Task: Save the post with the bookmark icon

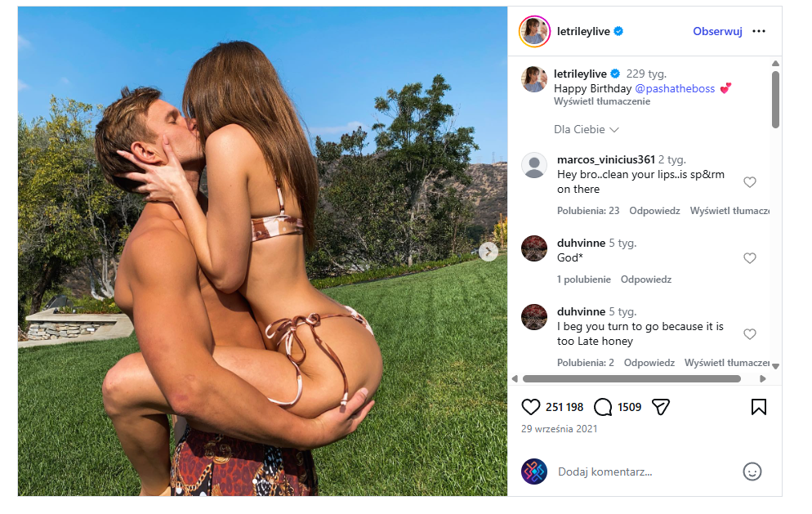Action: pos(758,407)
